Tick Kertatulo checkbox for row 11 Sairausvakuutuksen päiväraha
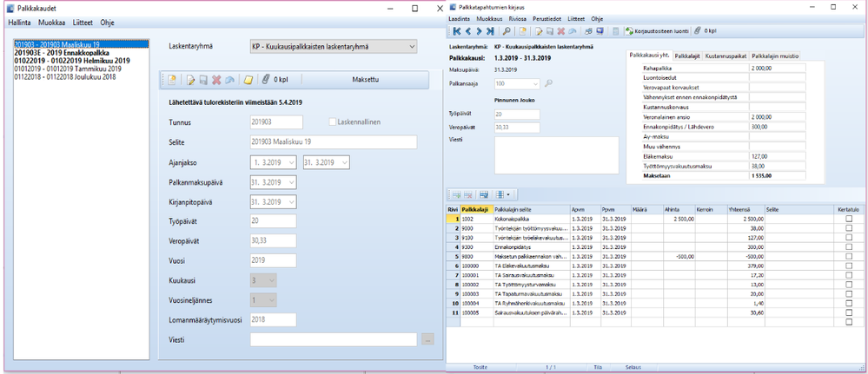 849,312
